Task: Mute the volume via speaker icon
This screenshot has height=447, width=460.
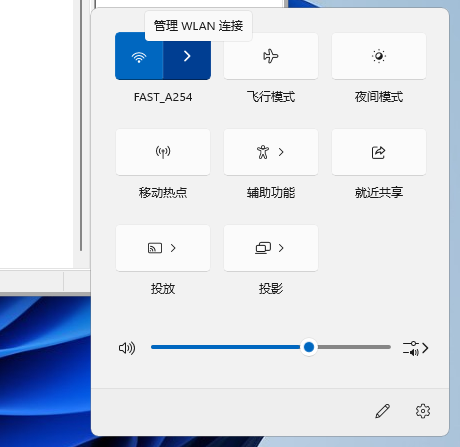Action: [x=127, y=348]
